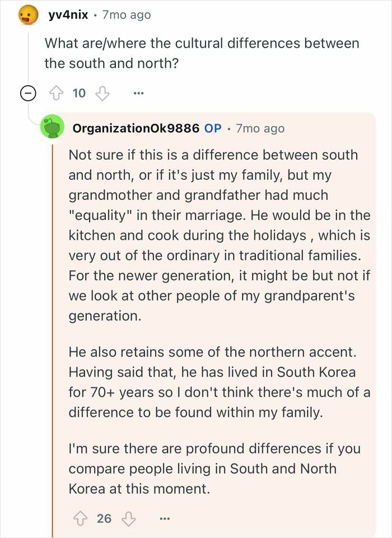Click OrganizationOk9886's snoo avatar
392x538 pixels.
(51, 128)
